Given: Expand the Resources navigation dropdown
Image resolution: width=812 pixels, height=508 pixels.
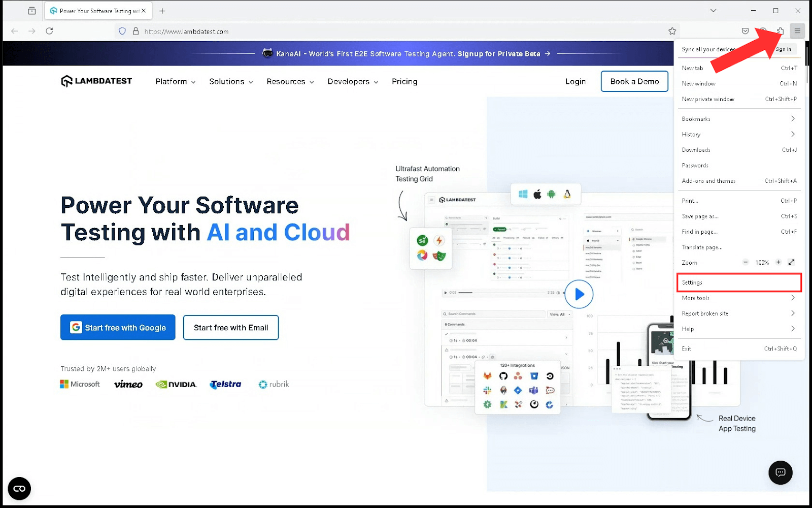Looking at the screenshot, I should point(290,81).
